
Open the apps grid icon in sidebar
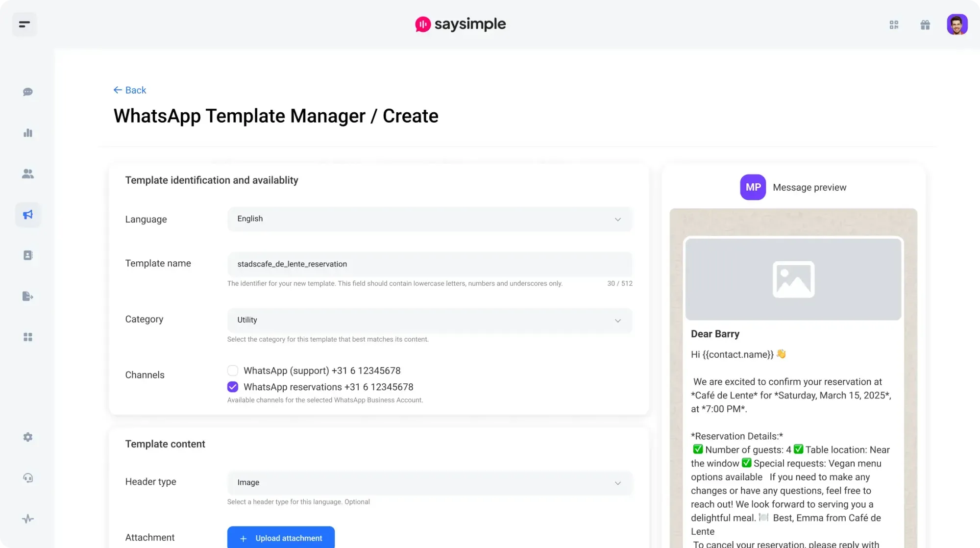(x=28, y=337)
